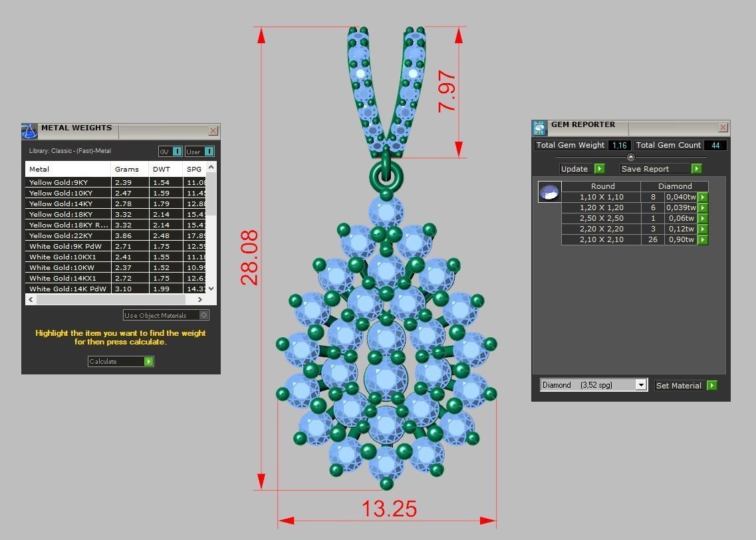756x540 pixels.
Task: Select the White Gold:9K PdW row
Action: pos(116,246)
